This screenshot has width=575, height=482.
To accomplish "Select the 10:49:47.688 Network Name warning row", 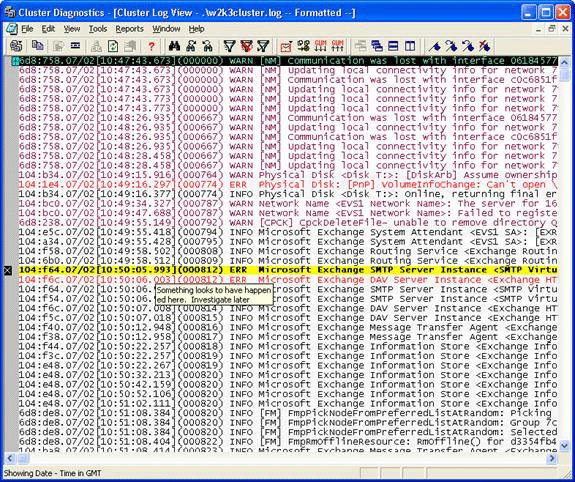I will (288, 213).
